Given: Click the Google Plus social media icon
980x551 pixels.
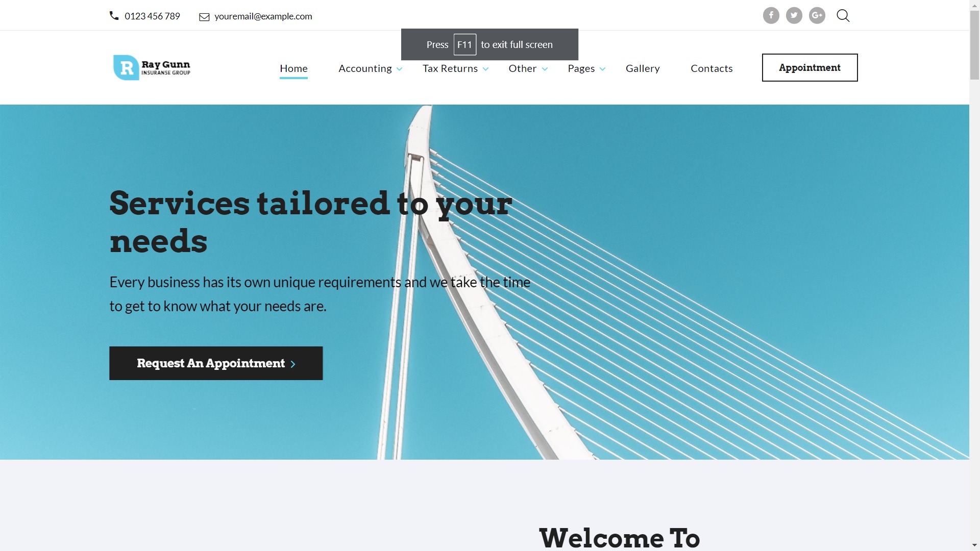Looking at the screenshot, I should coord(817,15).
